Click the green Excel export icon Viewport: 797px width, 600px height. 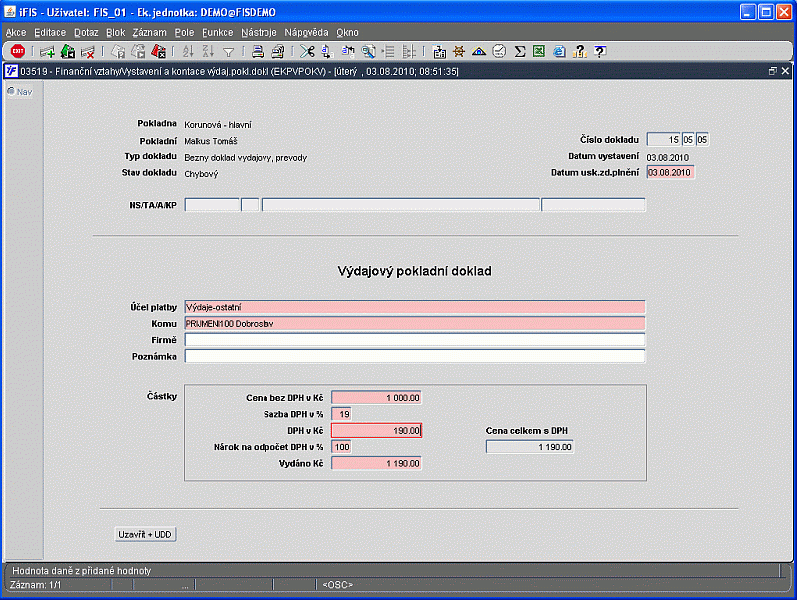pyautogui.click(x=539, y=51)
